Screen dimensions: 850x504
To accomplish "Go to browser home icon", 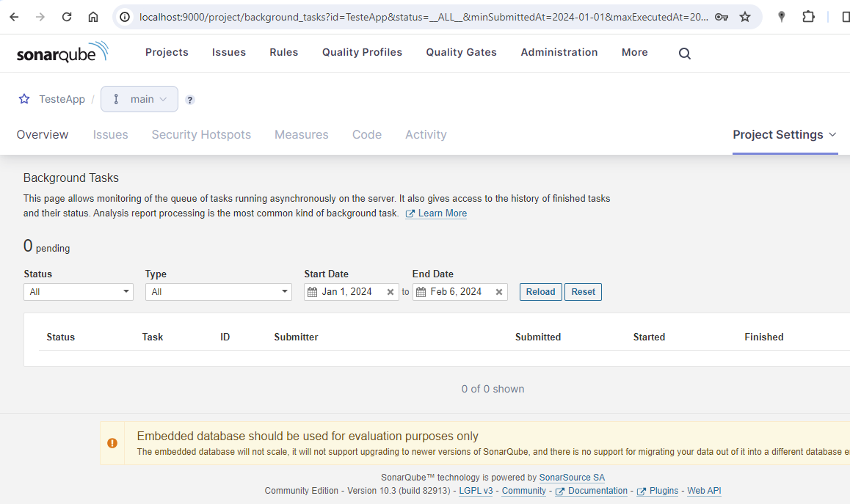I will 93,17.
